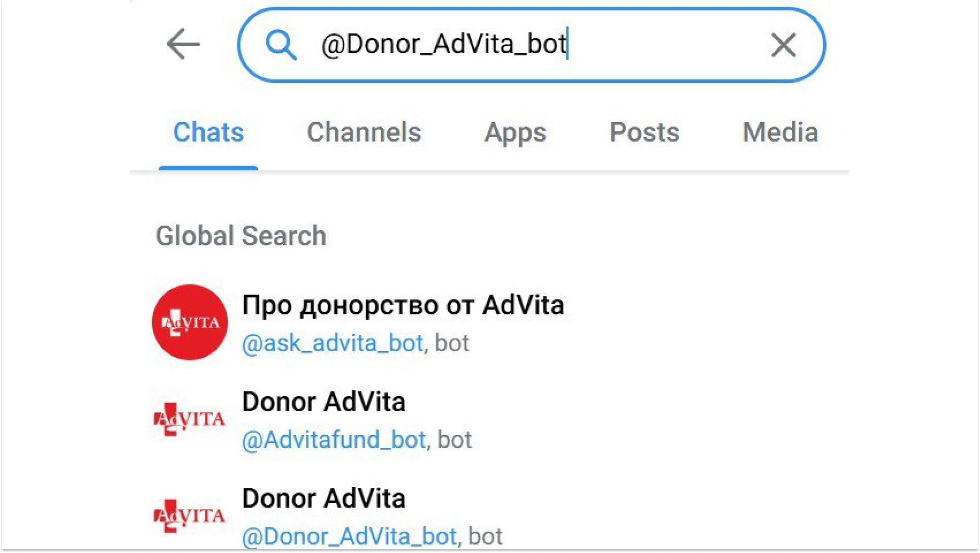
Task: Switch to the Media tab
Action: point(780,132)
